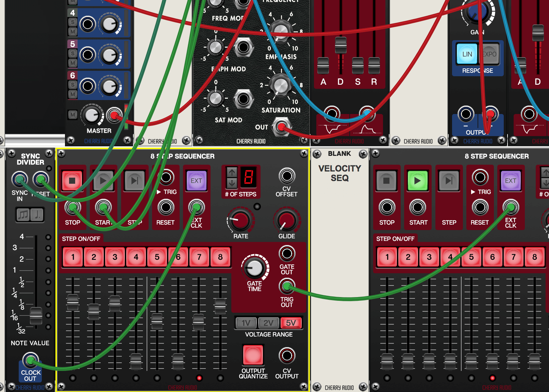Viewport: 549px width, 392px height.
Task: Enable the dotted note button in Sync Divider
Action: pos(37,215)
